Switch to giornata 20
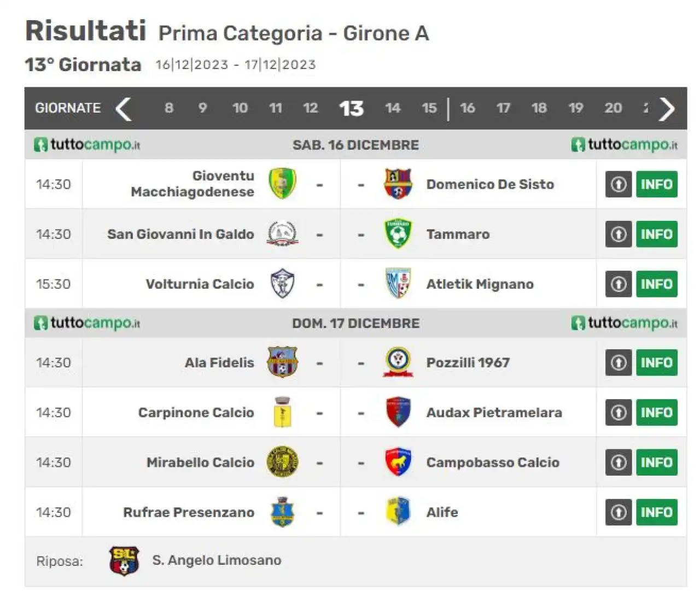Viewport: 700px width, 603px height. pyautogui.click(x=613, y=108)
